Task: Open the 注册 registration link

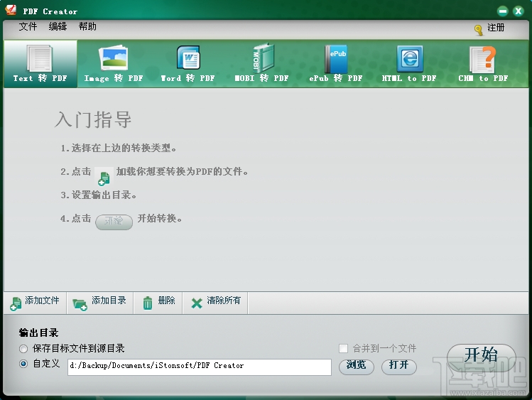Action: click(x=496, y=28)
